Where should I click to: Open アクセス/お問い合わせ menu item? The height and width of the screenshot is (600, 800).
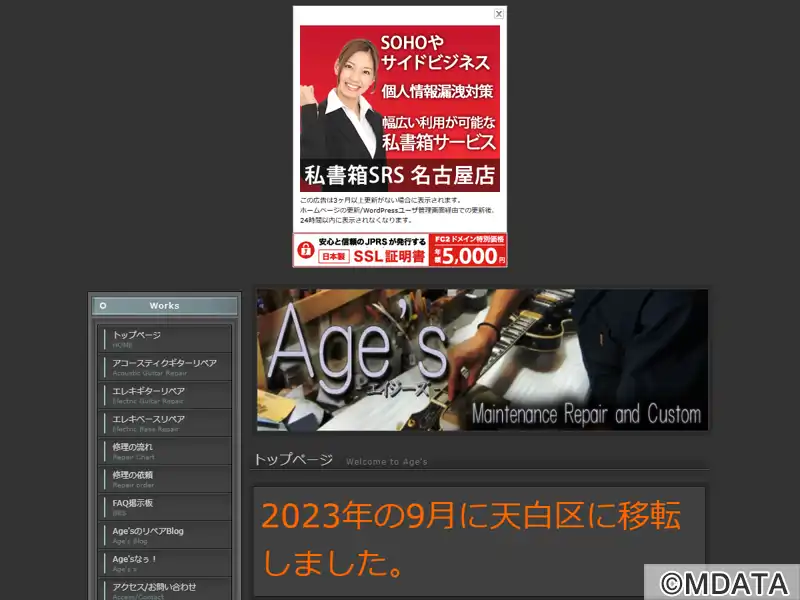point(164,590)
